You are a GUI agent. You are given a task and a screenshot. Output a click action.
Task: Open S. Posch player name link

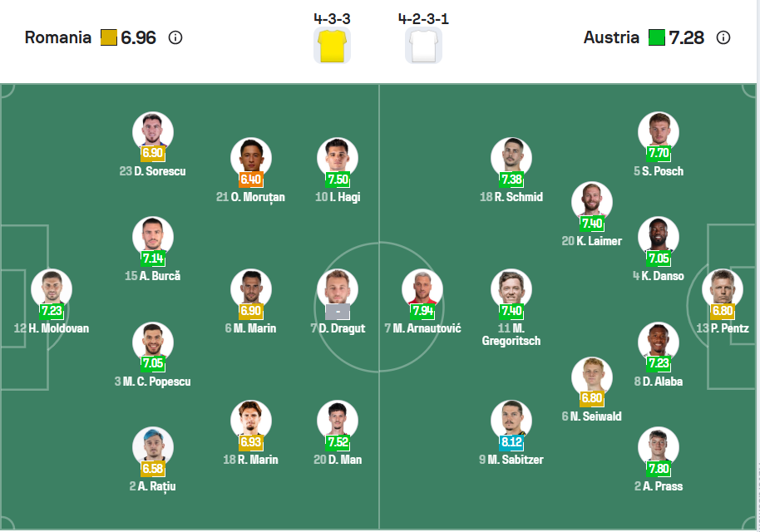[x=663, y=171]
